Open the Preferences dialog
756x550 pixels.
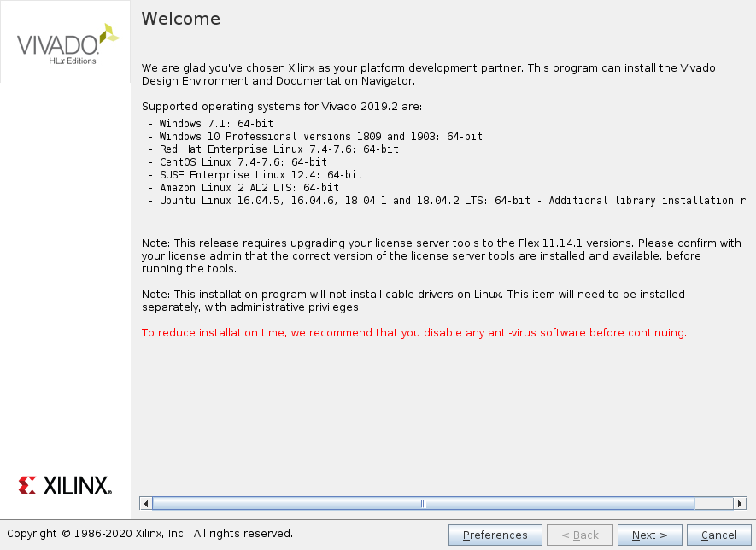[x=495, y=535]
